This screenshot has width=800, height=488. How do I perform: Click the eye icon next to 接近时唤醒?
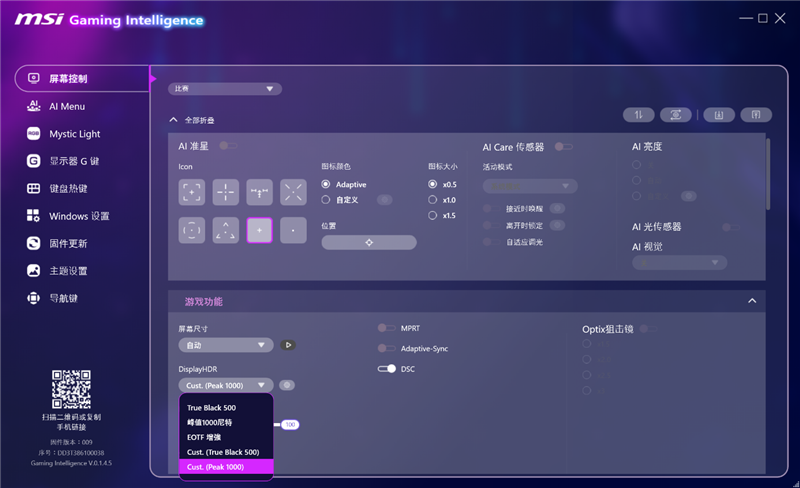[557, 208]
